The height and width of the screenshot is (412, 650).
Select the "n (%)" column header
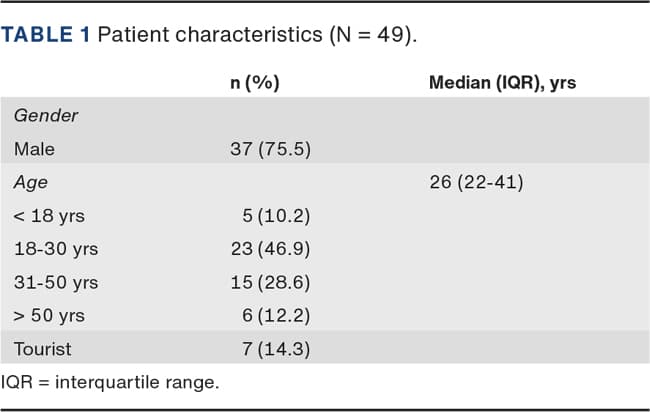[254, 83]
